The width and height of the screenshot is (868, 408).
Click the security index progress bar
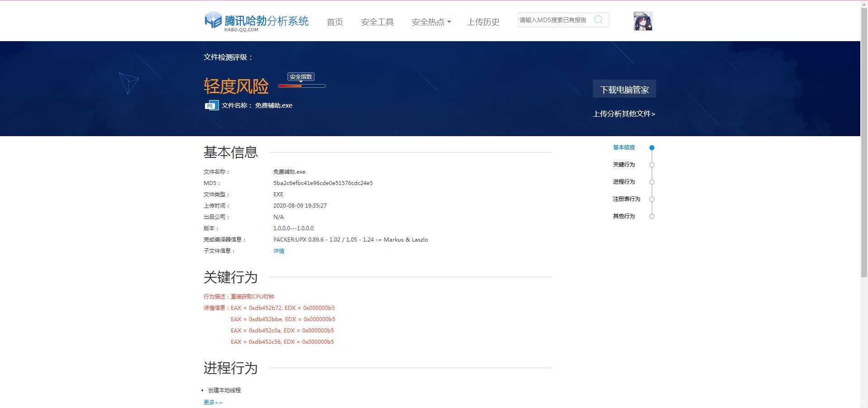[301, 86]
